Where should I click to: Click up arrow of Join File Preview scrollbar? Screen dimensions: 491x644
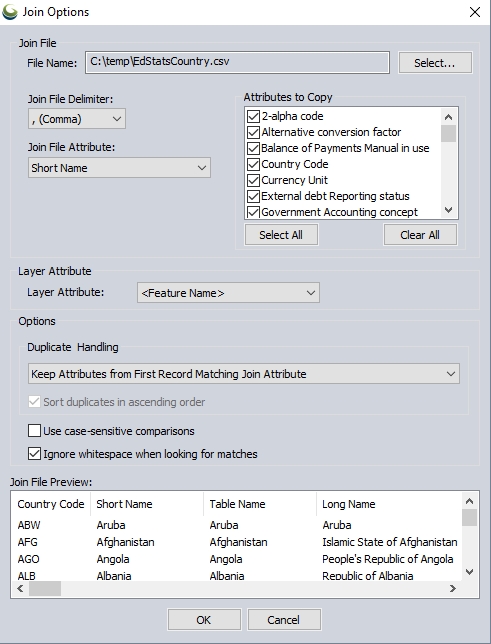pyautogui.click(x=470, y=501)
